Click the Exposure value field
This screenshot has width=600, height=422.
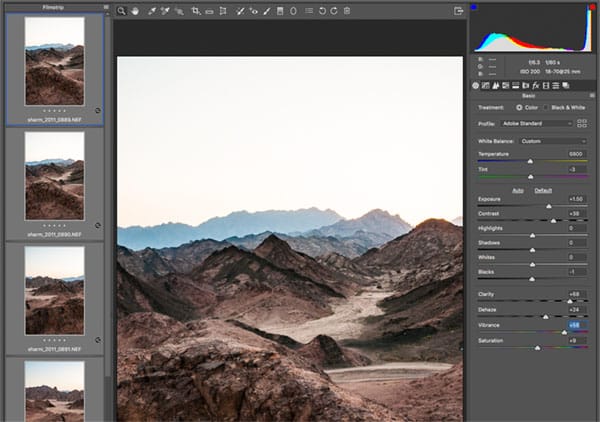pyautogui.click(x=577, y=199)
